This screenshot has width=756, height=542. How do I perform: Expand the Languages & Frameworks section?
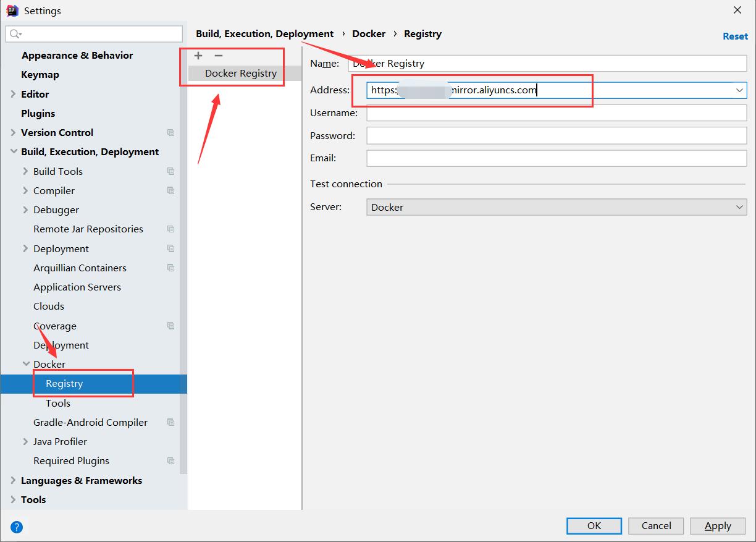coord(14,480)
